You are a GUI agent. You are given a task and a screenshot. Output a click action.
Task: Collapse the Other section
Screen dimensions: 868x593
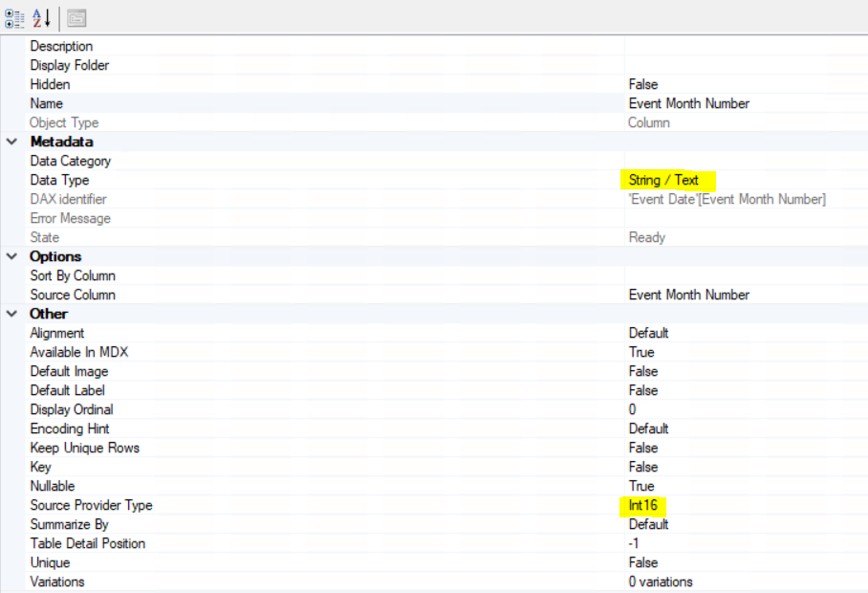(11, 314)
